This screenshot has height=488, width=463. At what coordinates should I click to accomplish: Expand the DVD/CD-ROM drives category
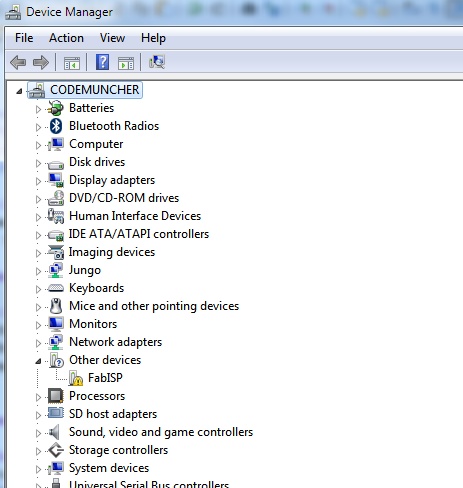coord(38,199)
